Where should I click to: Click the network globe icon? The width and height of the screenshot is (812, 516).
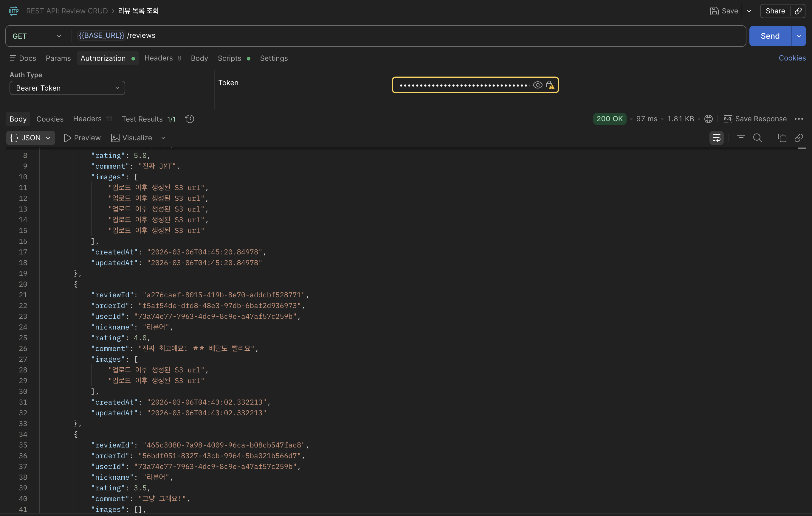click(x=709, y=119)
